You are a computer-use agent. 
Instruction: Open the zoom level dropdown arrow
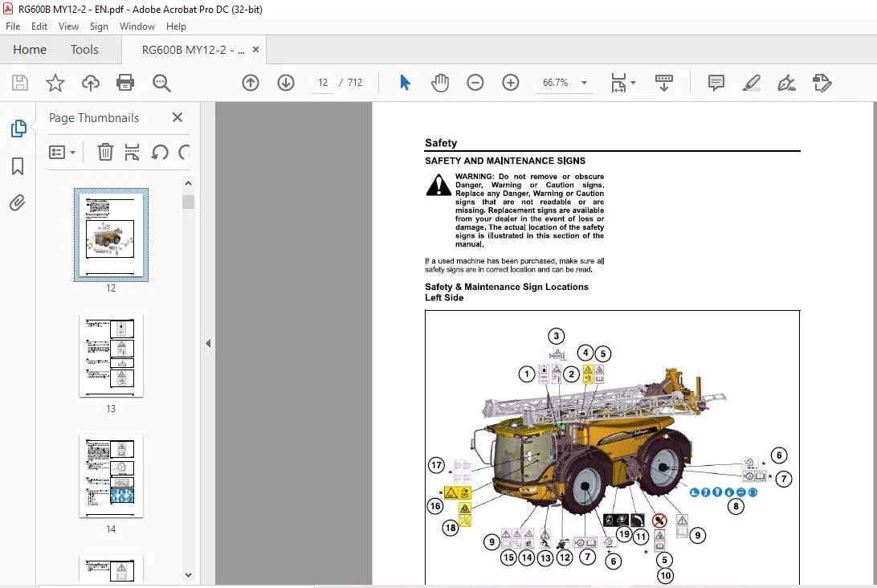pos(584,83)
